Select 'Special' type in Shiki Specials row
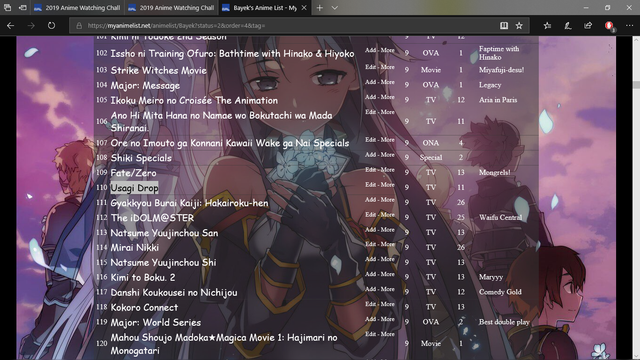Viewport: 640px width, 360px height. coord(431,158)
